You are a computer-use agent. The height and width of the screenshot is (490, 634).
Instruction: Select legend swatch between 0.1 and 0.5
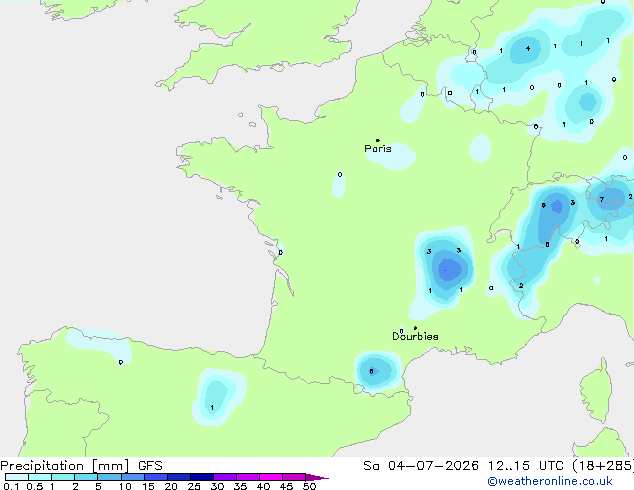click(17, 477)
